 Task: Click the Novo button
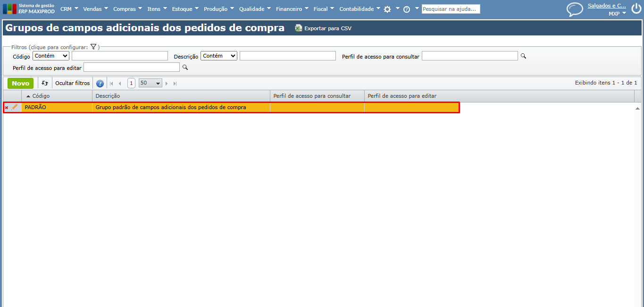click(21, 83)
